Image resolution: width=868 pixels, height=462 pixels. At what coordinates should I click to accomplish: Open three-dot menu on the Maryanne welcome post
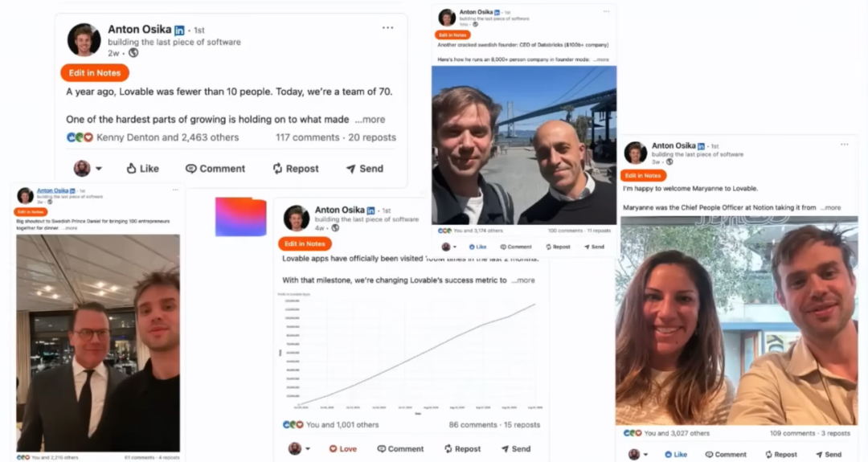click(x=844, y=145)
